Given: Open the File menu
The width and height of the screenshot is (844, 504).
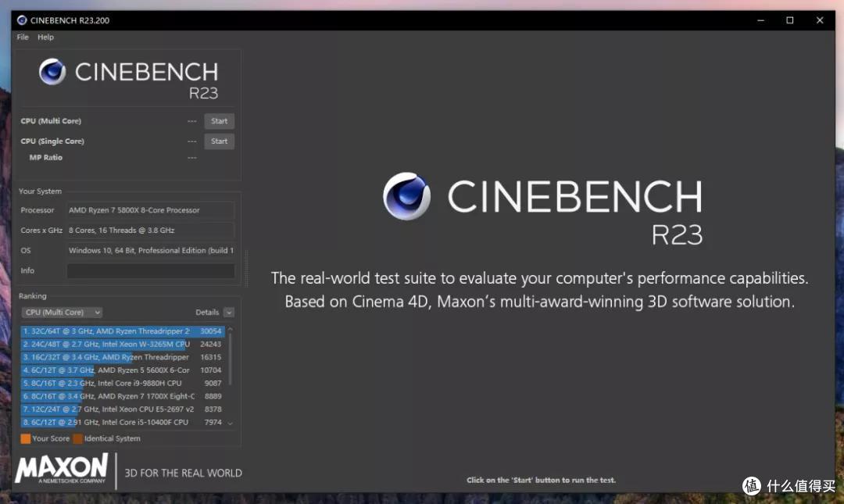Looking at the screenshot, I should click(23, 38).
